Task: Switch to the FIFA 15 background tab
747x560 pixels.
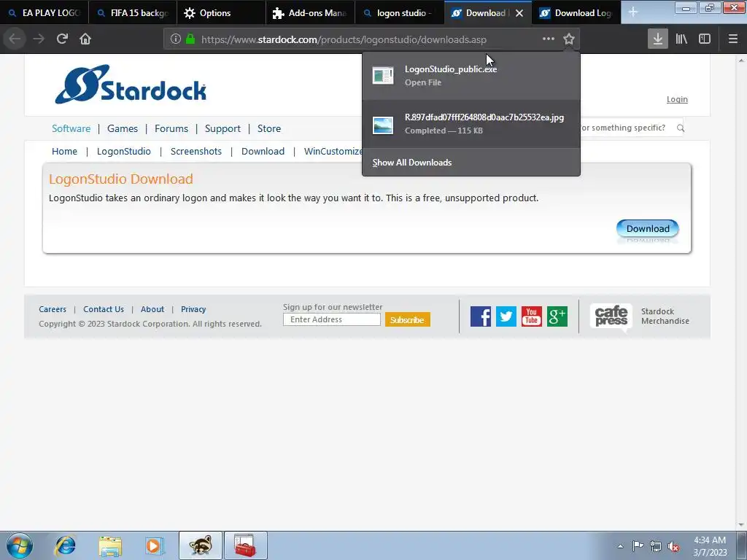Action: [x=133, y=13]
